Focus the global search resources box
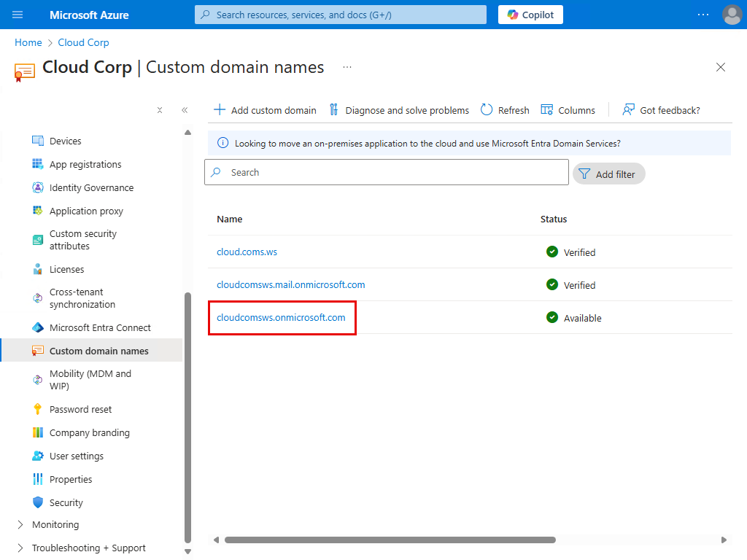This screenshot has height=560, width=747. [x=341, y=15]
